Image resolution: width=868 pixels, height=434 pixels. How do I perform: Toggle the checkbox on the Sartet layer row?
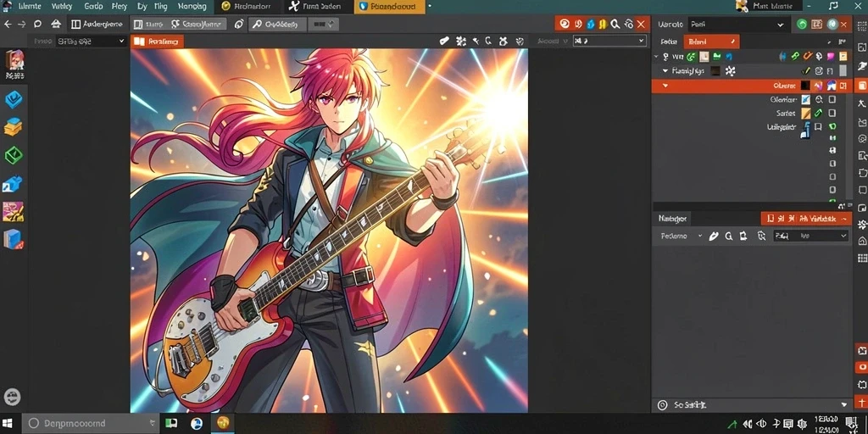(x=832, y=113)
